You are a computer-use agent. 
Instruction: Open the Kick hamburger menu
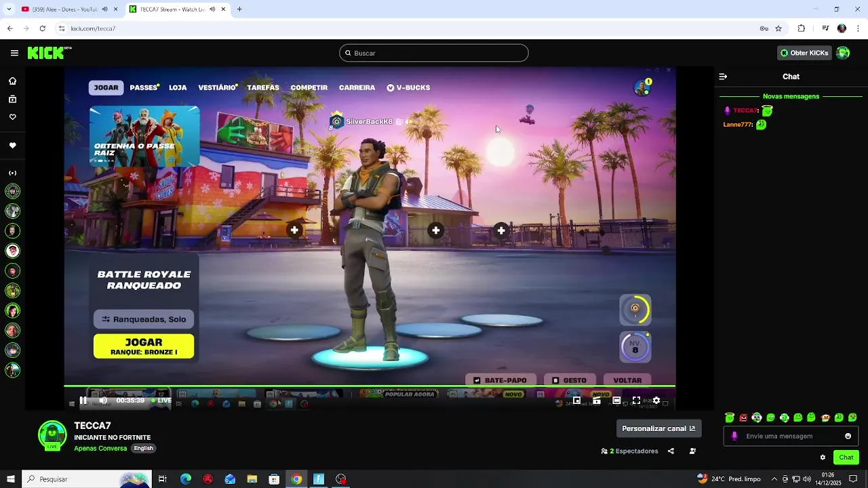tap(14, 53)
